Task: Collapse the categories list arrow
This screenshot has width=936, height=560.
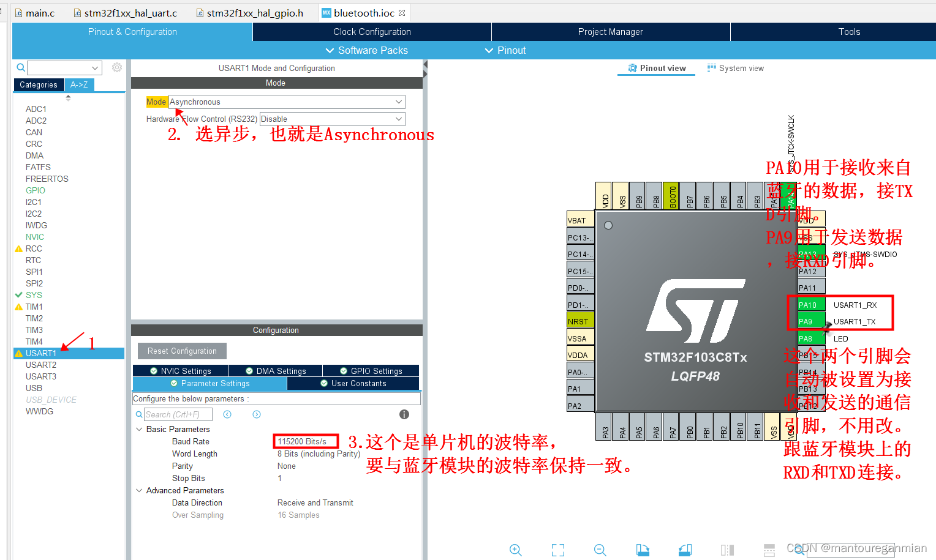Action: point(68,97)
